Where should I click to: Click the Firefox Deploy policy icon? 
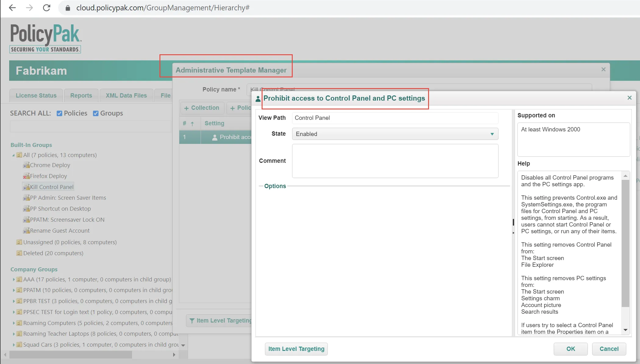27,176
